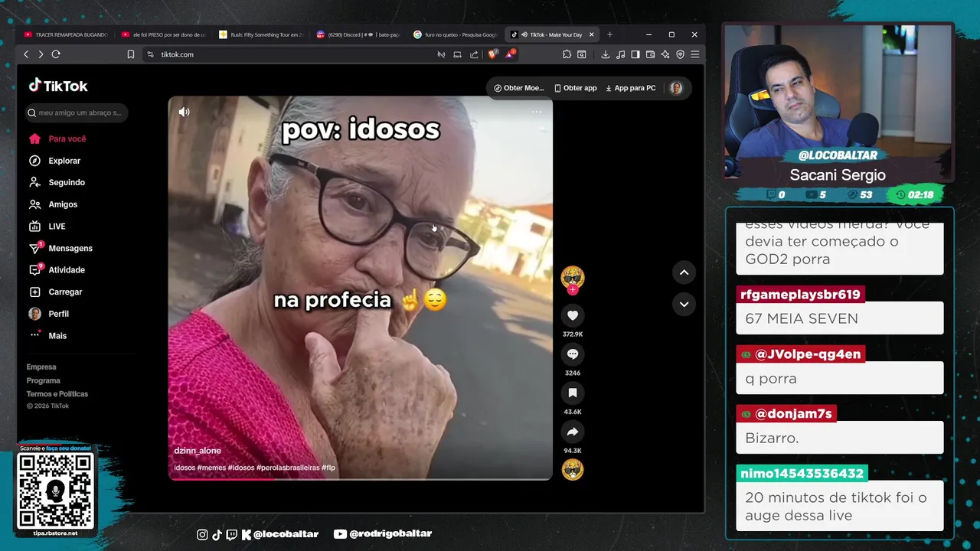This screenshot has height=551, width=980.
Task: Click chat username nimo14543536432
Action: point(802,473)
